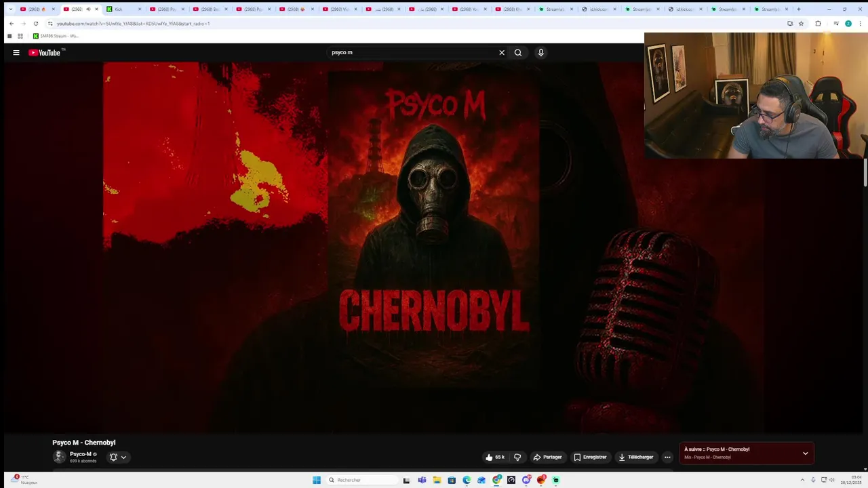868x488 pixels.
Task: Open the apps grid in bookmarks bar
Action: pos(20,36)
